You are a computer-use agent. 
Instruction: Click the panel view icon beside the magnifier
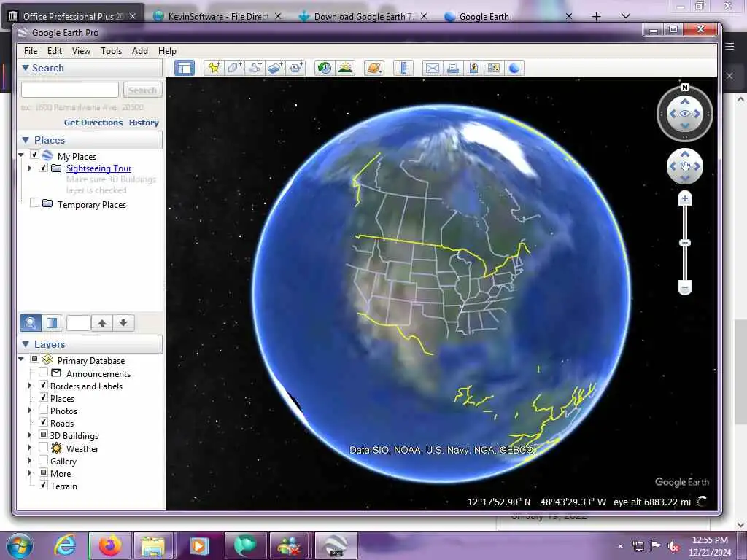52,323
